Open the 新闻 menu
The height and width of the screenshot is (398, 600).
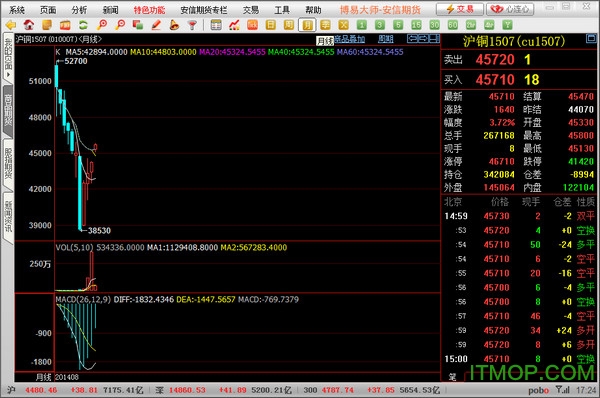[111, 10]
